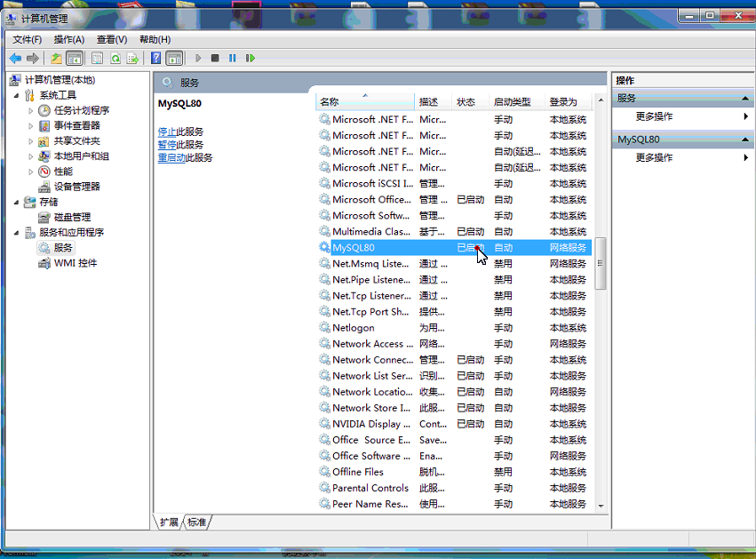The height and width of the screenshot is (559, 756).
Task: Select the Performance tree icon
Action: [x=44, y=172]
